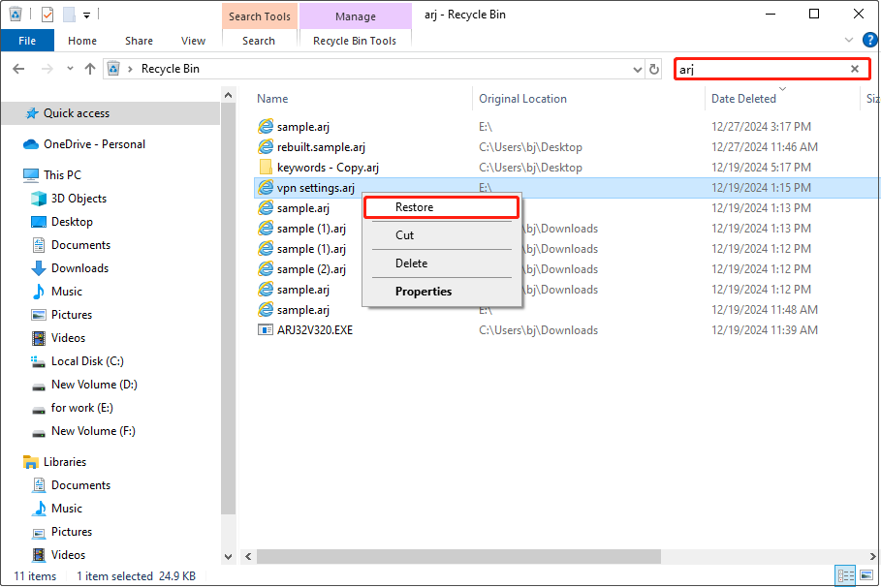Open the 3D Objects folder

(x=79, y=199)
